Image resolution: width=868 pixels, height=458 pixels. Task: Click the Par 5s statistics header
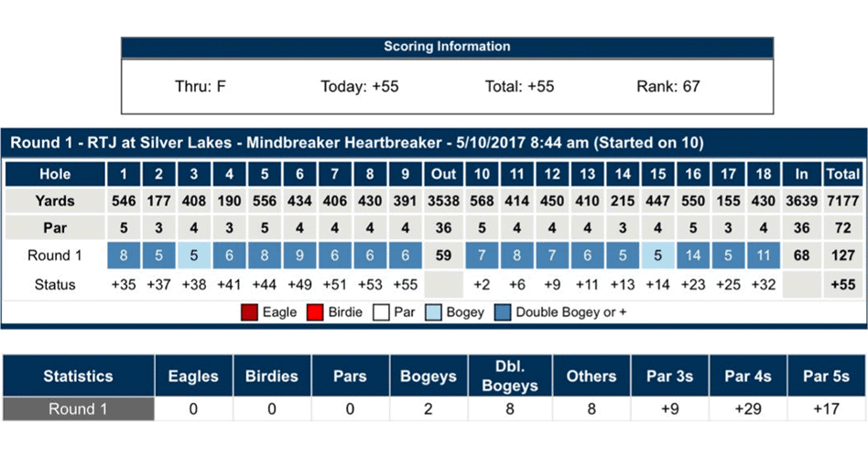coord(825,376)
